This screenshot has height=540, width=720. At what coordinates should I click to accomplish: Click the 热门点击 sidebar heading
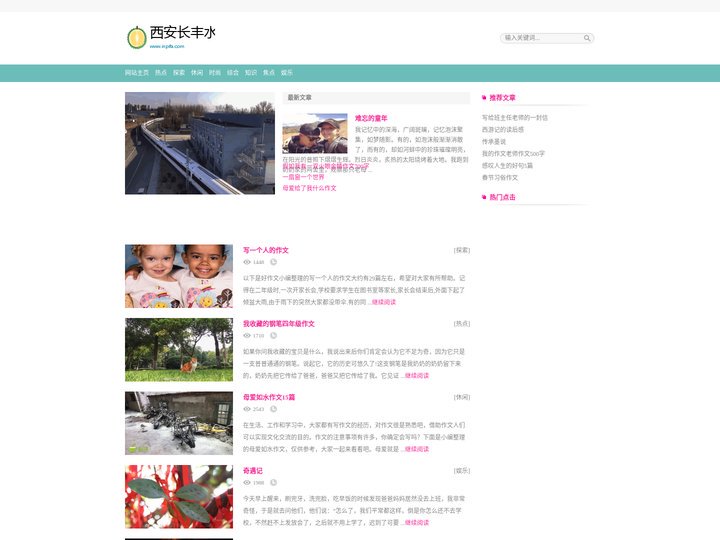click(502, 197)
